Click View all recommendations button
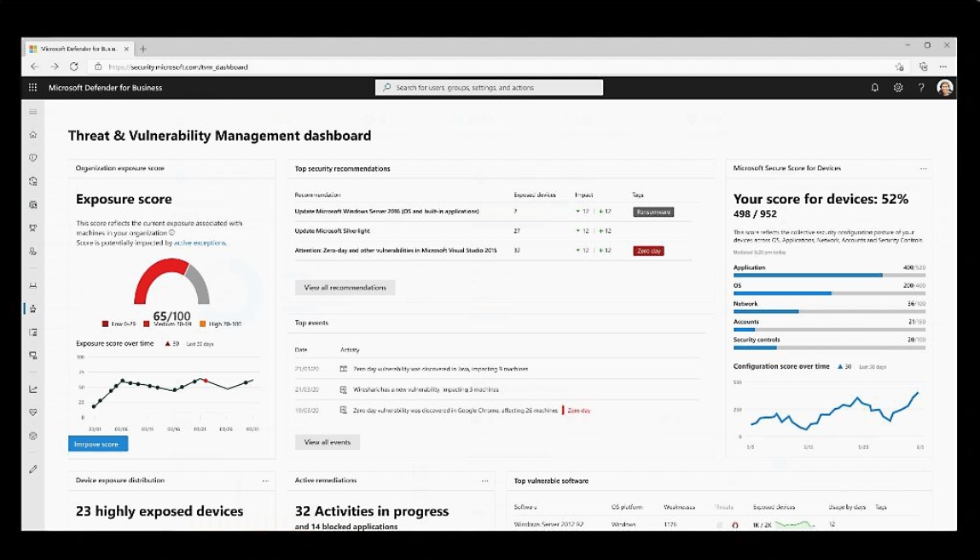 345,288
